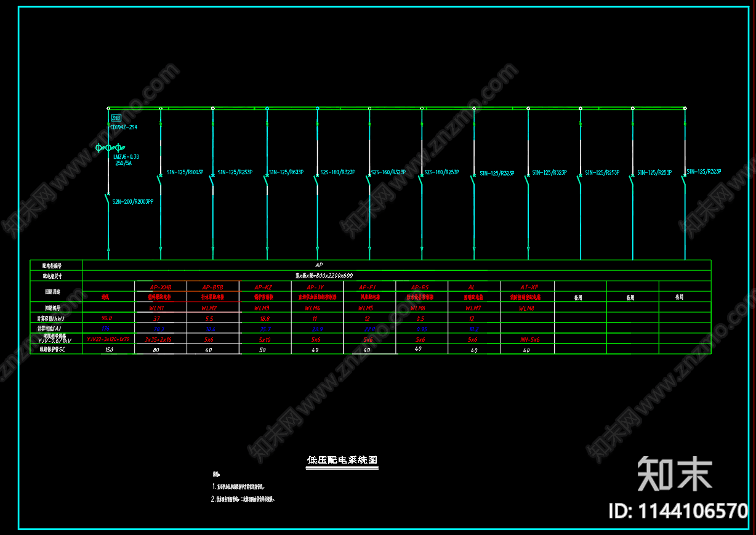The height and width of the screenshot is (535, 756).
Task: Select the 96.8 kW capacity value
Action: [107, 319]
